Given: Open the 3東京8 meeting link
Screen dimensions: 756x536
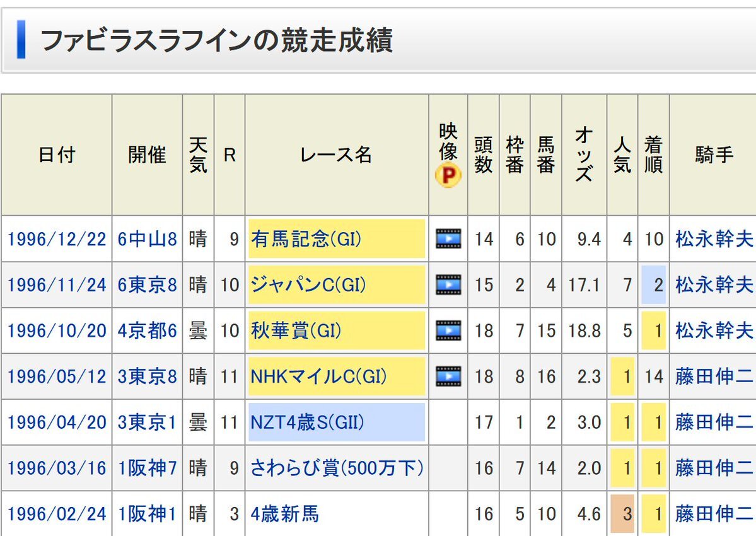Looking at the screenshot, I should coord(147,376).
